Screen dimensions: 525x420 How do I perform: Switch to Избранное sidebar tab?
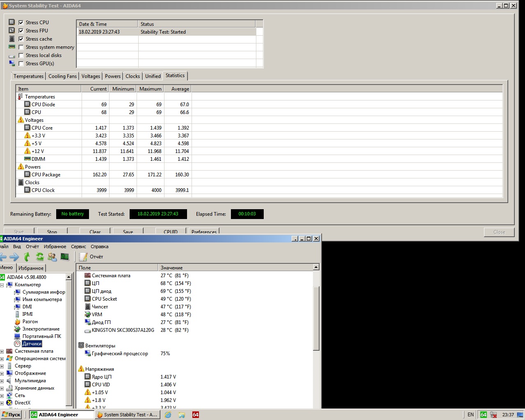point(31,268)
